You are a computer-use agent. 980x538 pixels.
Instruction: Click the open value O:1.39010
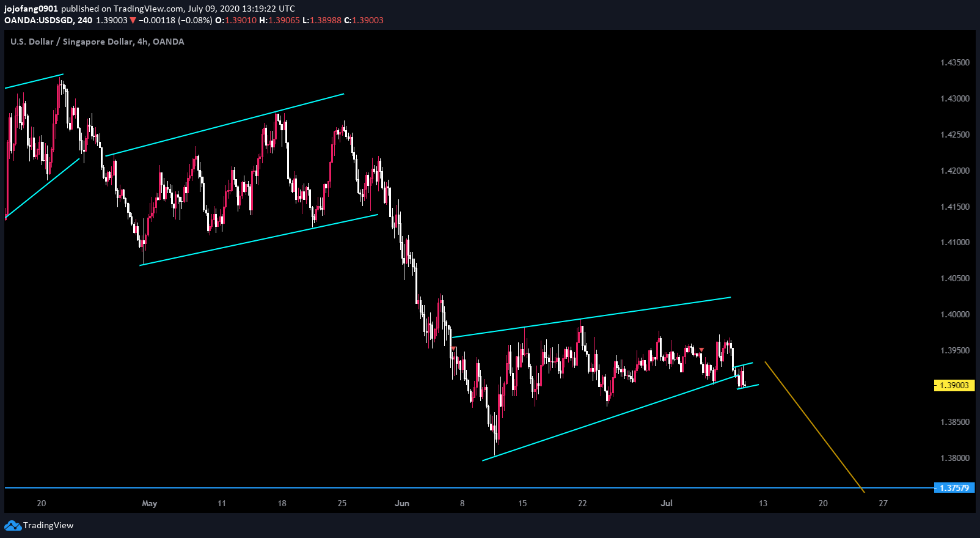tap(236, 20)
